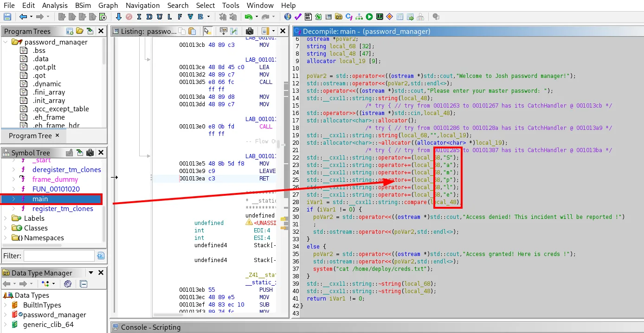The image size is (644, 333).
Task: Open the BSim menu
Action: (84, 6)
